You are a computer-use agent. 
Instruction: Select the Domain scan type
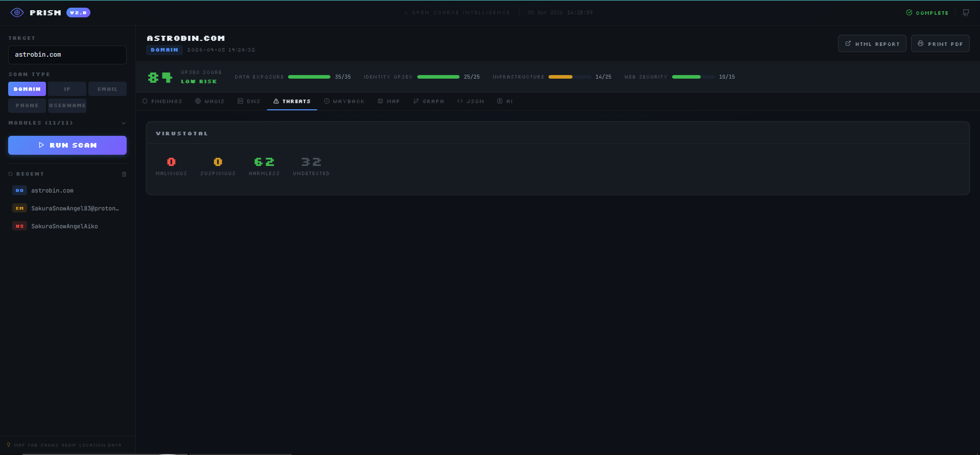(27, 89)
